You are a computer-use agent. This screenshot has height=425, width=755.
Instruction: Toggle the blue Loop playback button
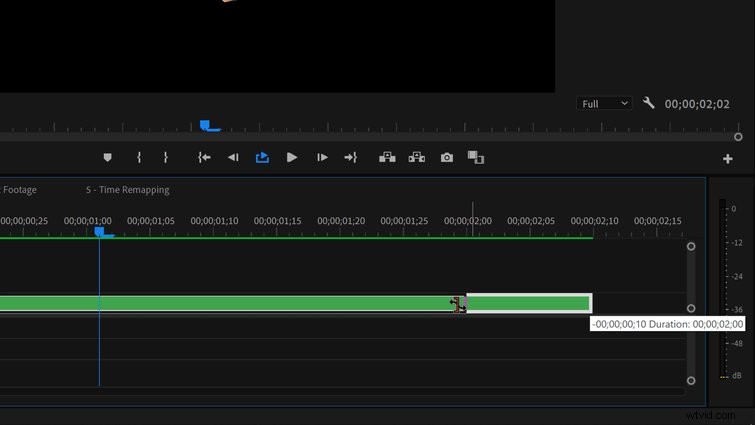(x=262, y=157)
